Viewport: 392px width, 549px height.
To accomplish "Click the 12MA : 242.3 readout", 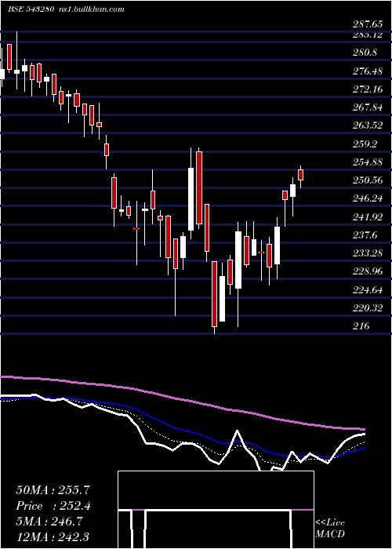I will click(53, 536).
